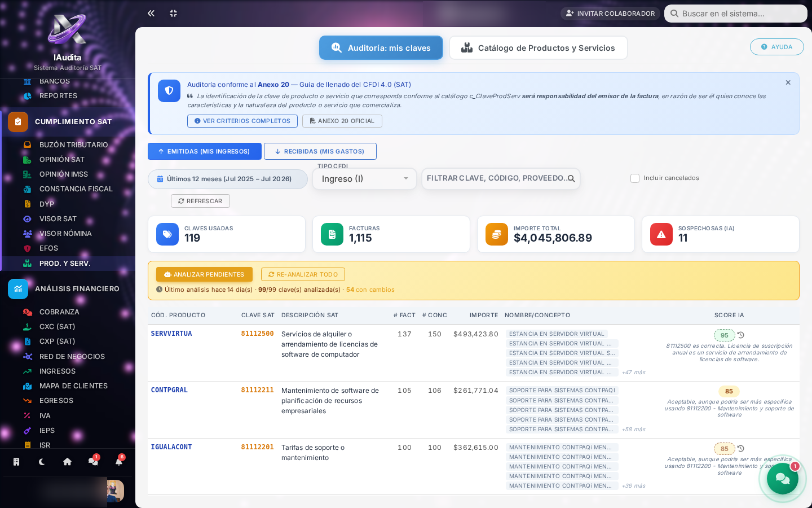Image resolution: width=812 pixels, height=508 pixels.
Task: Open the Ayuda help button
Action: (x=777, y=47)
